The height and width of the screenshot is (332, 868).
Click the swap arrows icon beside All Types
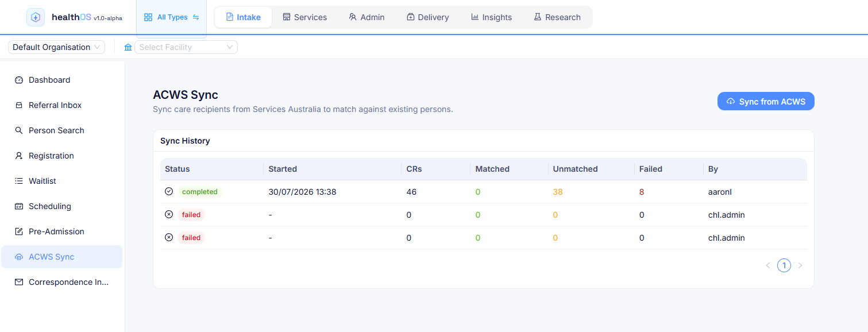196,17
